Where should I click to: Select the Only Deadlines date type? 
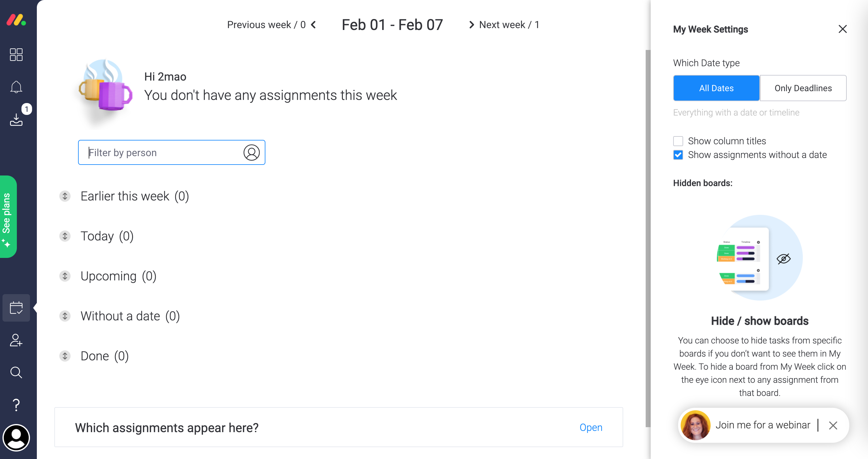803,88
